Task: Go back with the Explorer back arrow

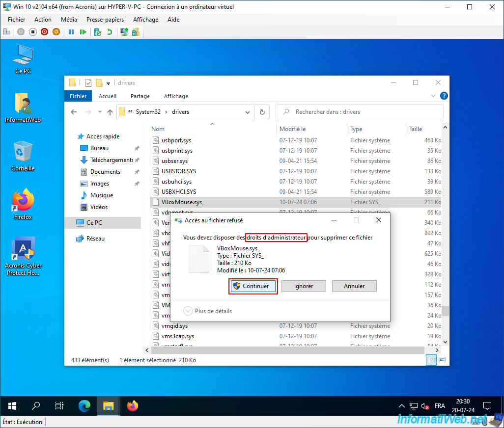Action: point(74,112)
